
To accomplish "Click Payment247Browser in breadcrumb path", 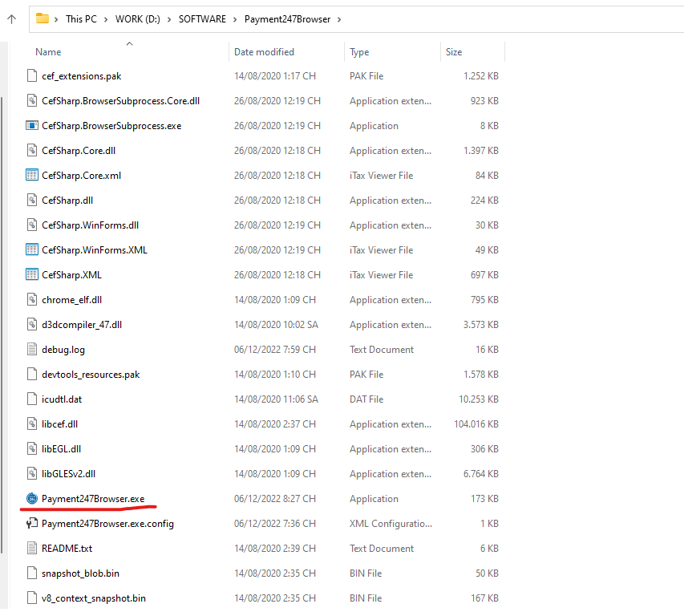I will (x=287, y=19).
